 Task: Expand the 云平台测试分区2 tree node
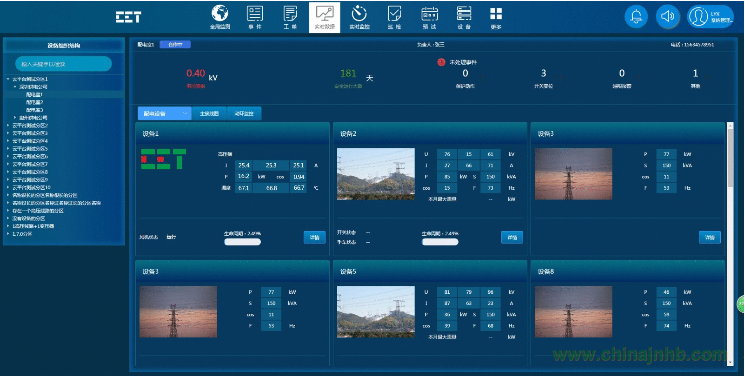point(8,125)
